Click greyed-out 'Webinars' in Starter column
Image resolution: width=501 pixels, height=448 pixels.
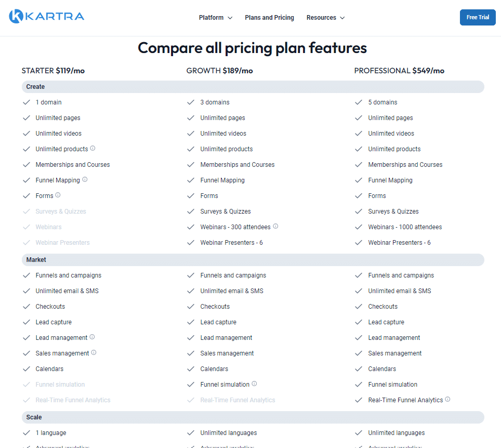click(x=48, y=227)
